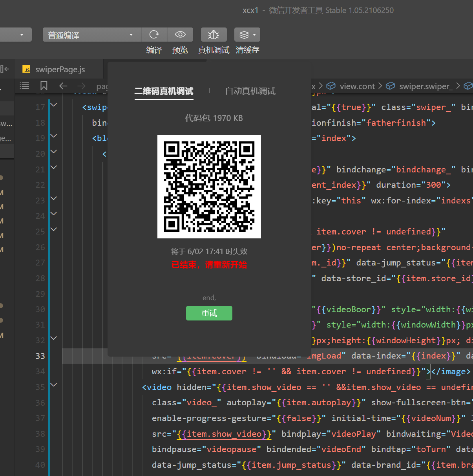
Task: Click the 清缓存 label
Action: 247,50
